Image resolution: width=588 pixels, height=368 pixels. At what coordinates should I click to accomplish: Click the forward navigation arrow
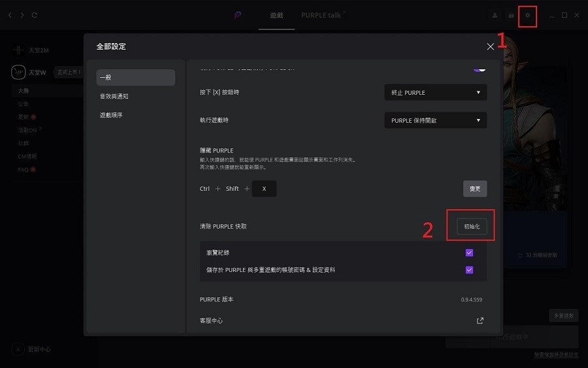(x=22, y=15)
